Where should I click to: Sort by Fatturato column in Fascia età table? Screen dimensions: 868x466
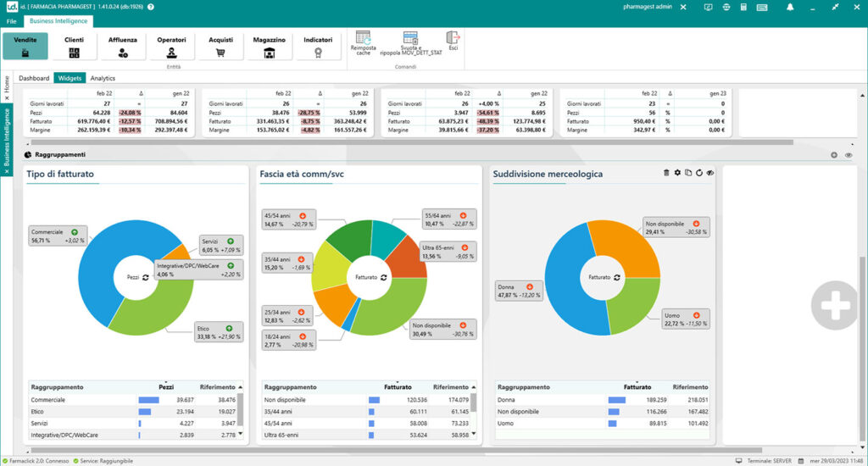398,386
